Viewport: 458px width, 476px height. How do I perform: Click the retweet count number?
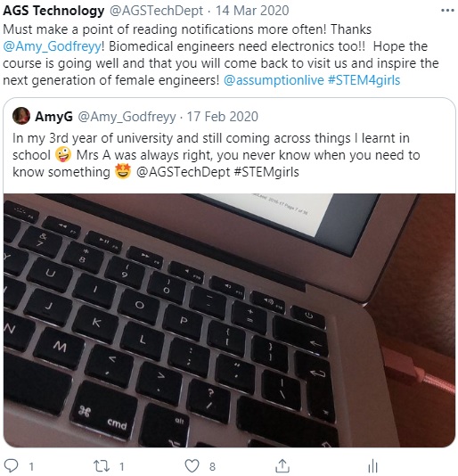coord(121,466)
